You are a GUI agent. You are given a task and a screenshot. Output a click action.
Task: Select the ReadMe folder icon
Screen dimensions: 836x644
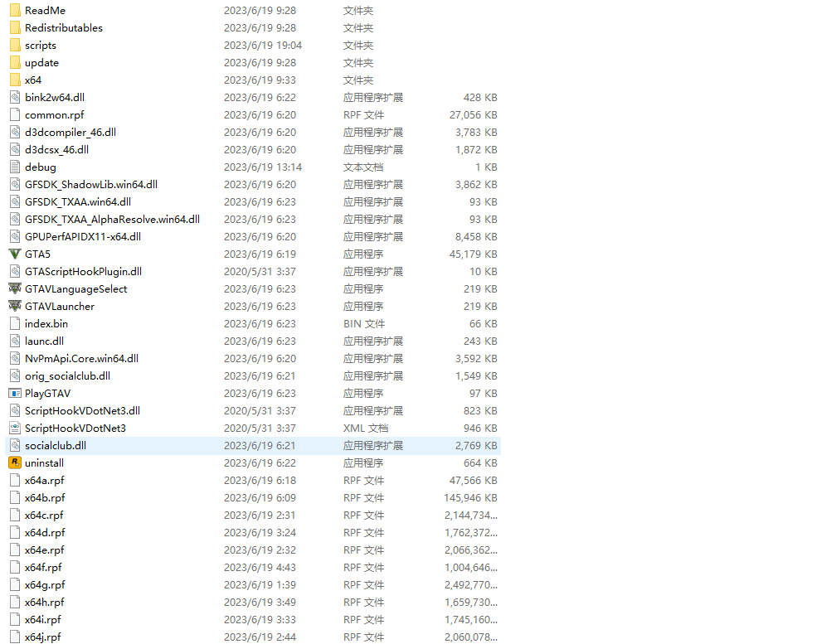point(15,10)
